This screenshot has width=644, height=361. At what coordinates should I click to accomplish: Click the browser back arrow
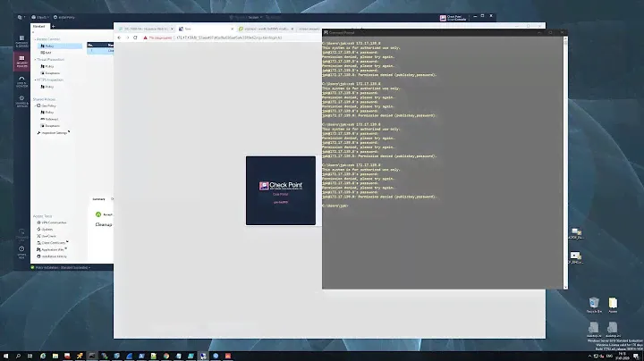(121, 38)
